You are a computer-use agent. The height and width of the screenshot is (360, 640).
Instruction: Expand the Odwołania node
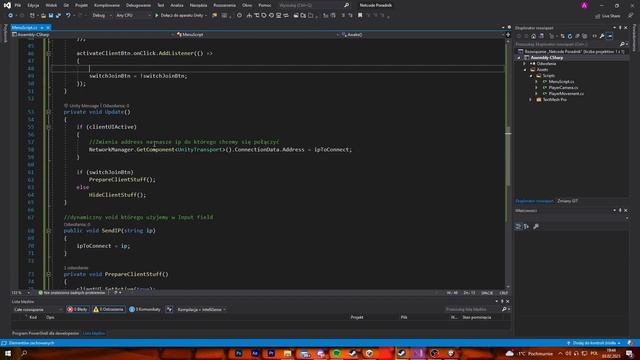pos(525,64)
